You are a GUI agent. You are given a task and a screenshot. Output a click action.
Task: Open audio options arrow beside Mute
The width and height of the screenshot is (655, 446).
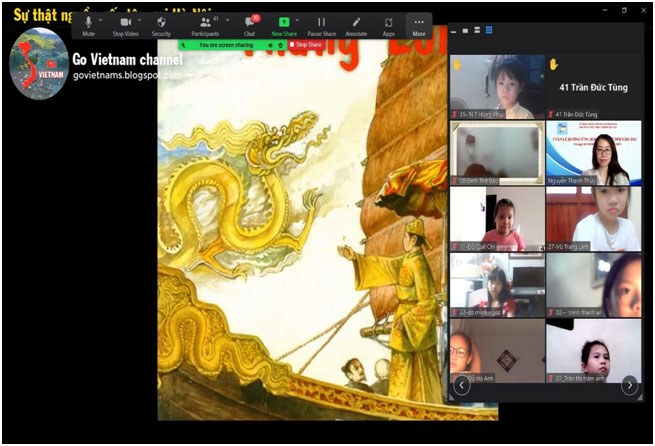pos(101,20)
